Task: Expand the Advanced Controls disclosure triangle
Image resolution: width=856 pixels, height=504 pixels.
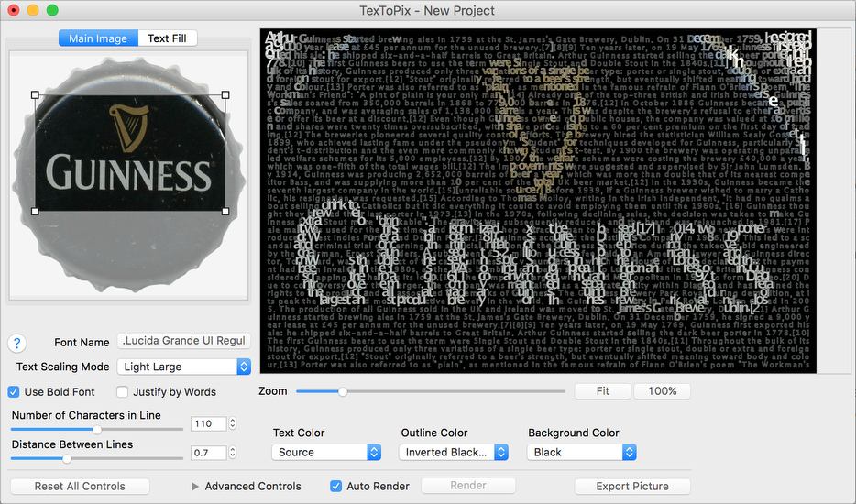Action: [x=195, y=486]
